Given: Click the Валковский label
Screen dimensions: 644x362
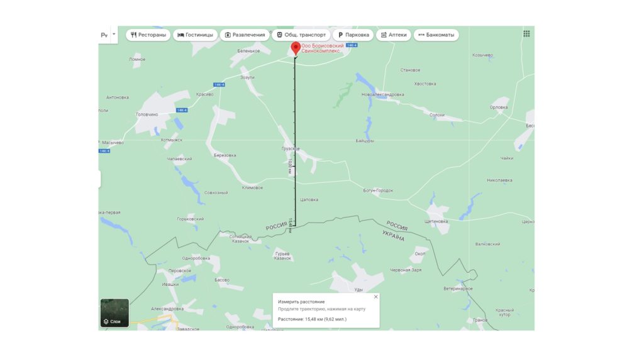Looking at the screenshot, I should click(487, 244).
